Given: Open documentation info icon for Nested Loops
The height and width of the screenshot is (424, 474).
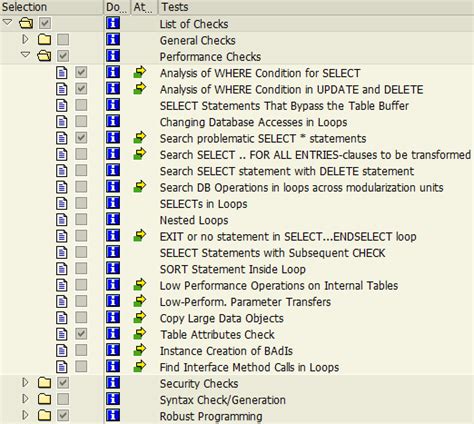Looking at the screenshot, I should click(113, 219).
